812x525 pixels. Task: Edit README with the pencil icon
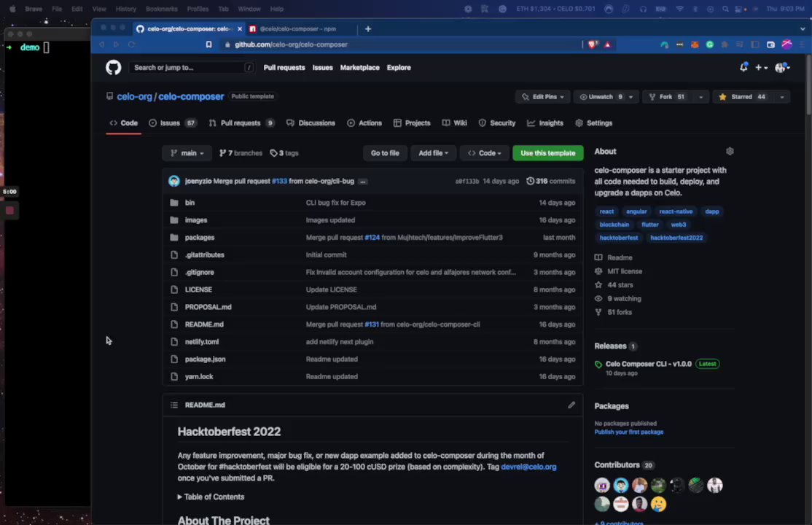[x=571, y=405]
